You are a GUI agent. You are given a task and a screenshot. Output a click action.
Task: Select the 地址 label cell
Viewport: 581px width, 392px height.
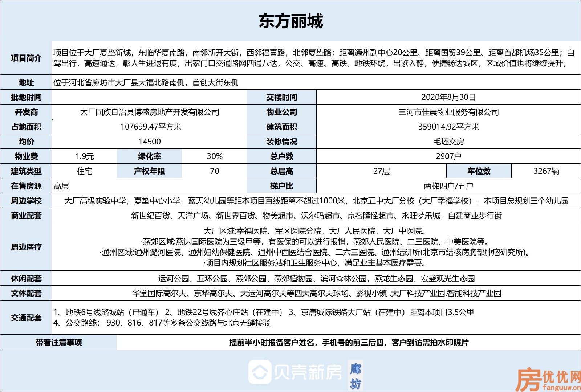[x=26, y=82]
